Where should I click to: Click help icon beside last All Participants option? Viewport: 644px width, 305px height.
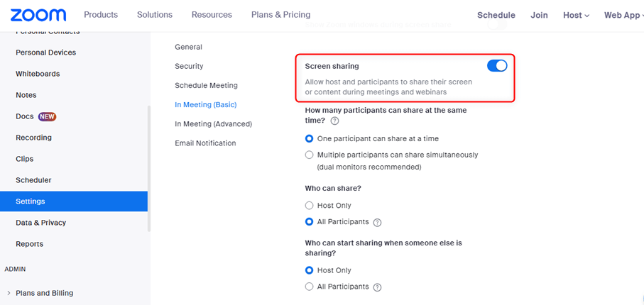click(378, 287)
